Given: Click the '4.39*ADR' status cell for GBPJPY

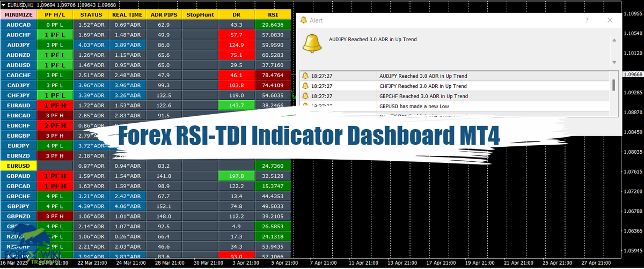Looking at the screenshot, I should [x=91, y=206].
